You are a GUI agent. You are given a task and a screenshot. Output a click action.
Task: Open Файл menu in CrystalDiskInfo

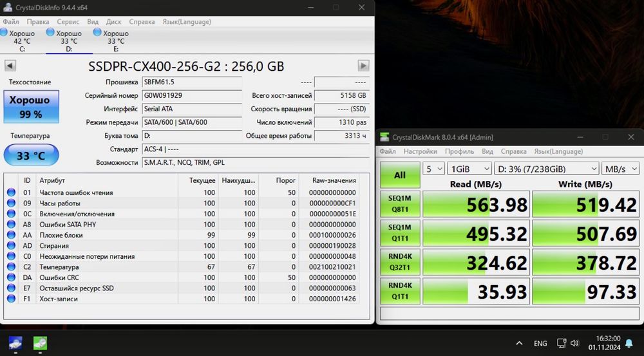point(11,22)
